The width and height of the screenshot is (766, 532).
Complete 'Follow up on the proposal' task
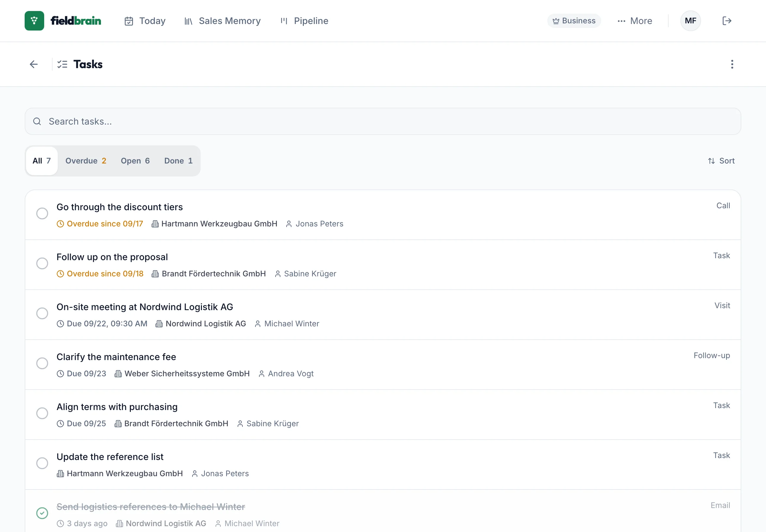coord(42,263)
